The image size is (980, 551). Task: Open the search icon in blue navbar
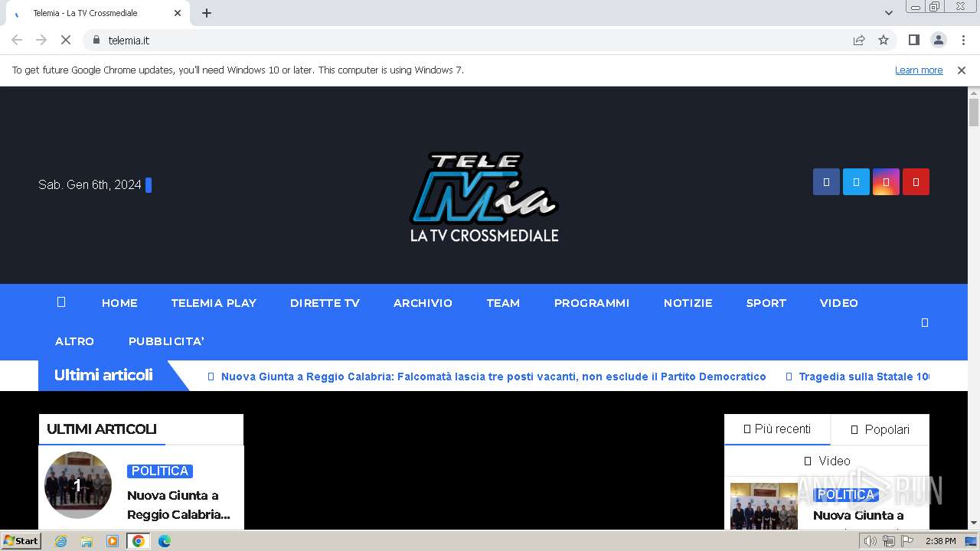(924, 322)
